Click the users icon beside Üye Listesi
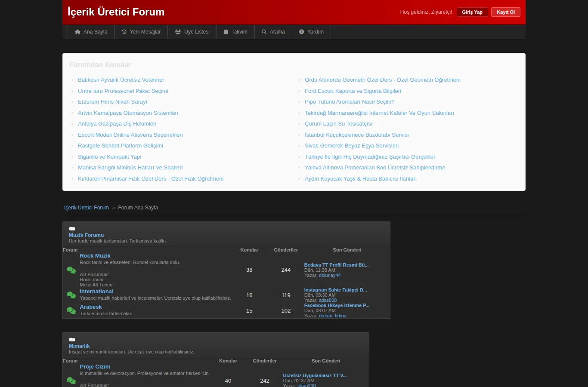Image resolution: width=588 pixels, height=387 pixels. tap(178, 32)
